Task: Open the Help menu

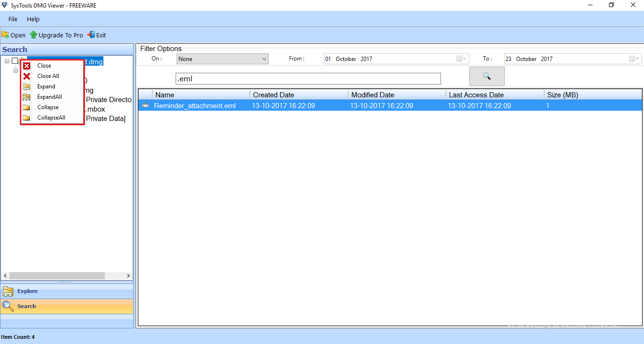Action: point(33,19)
